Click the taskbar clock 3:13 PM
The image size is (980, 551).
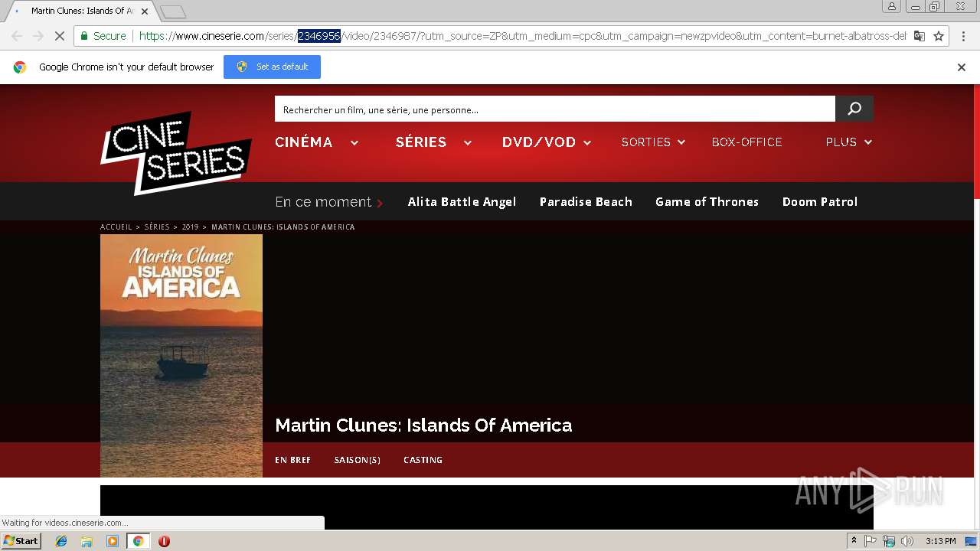pyautogui.click(x=940, y=541)
